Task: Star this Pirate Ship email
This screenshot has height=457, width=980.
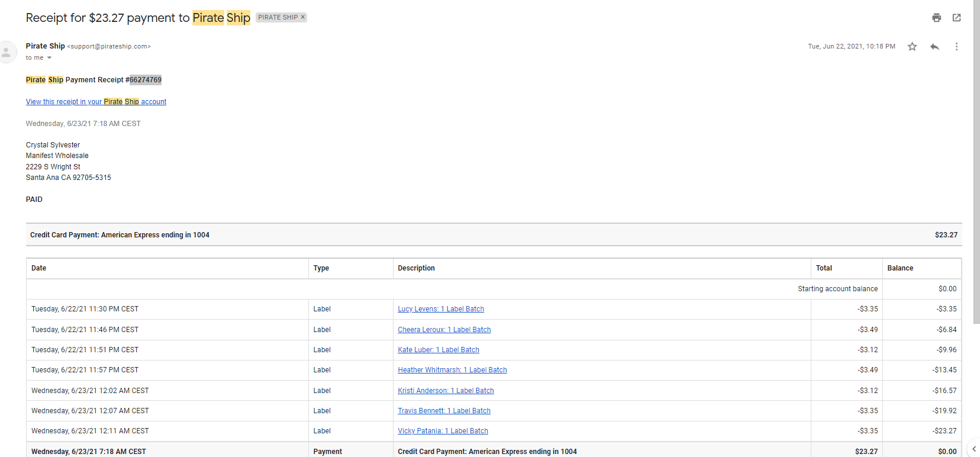Action: coord(913,46)
